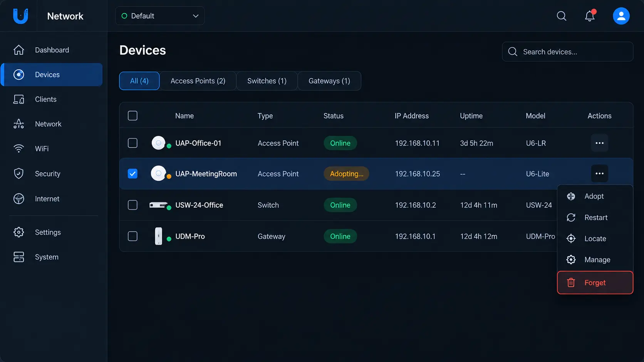Viewport: 644px width, 362px height.
Task: Check the UDM-Pro row checkbox
Action: 132,236
